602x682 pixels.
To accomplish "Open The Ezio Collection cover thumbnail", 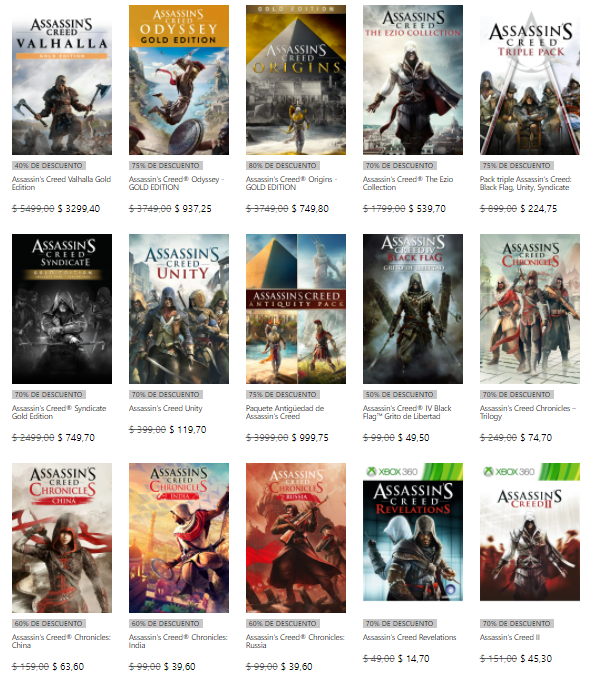I will [413, 80].
